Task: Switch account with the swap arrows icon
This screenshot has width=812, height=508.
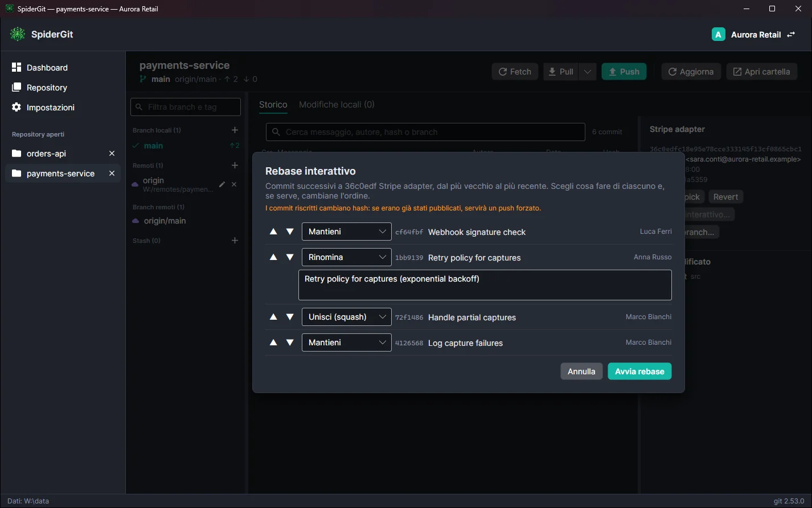Action: [791, 35]
